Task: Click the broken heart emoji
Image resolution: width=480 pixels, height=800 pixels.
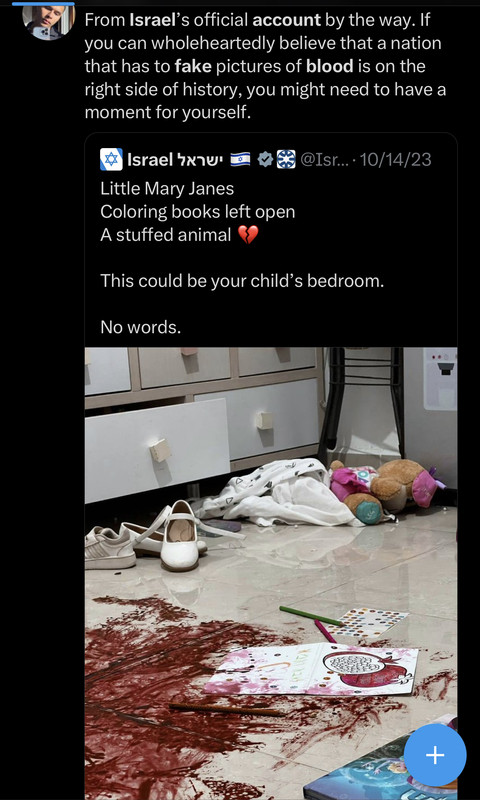Action: (x=248, y=235)
